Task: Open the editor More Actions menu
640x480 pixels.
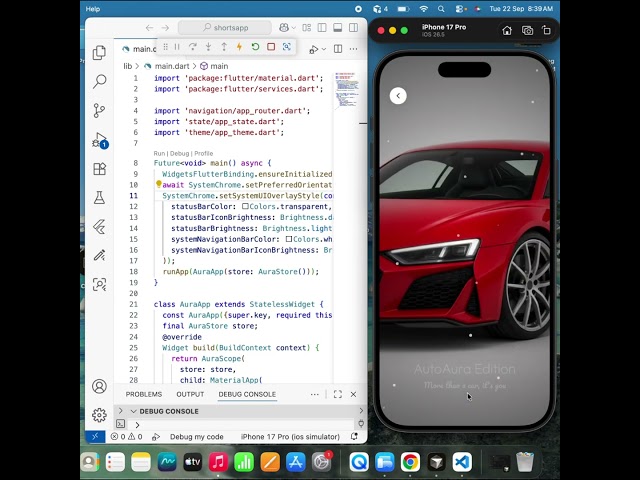Action: pos(353,49)
